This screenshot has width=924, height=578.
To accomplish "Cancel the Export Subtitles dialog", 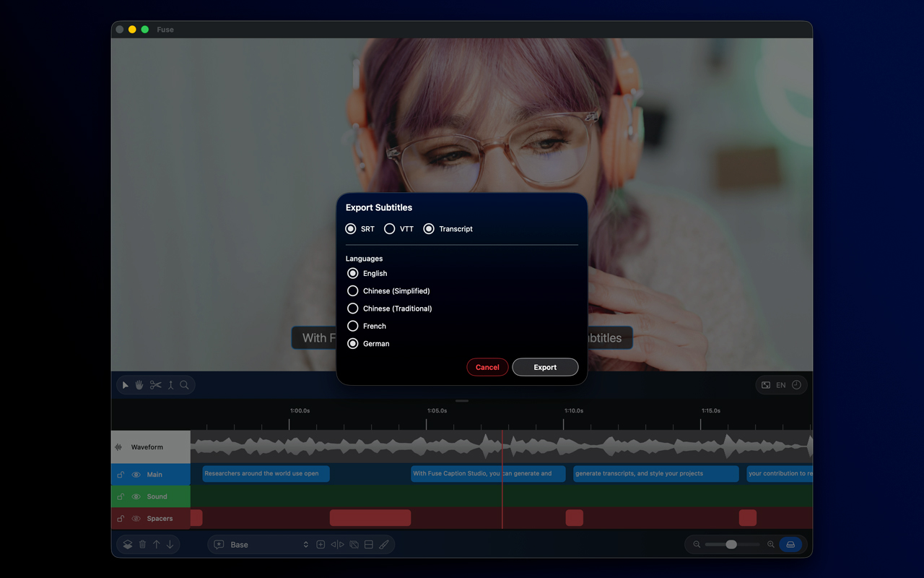I will 487,367.
